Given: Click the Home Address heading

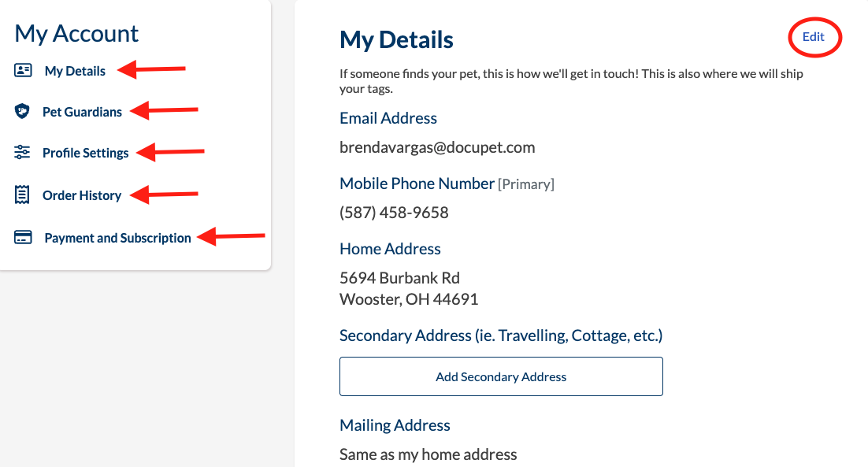Looking at the screenshot, I should click(390, 249).
